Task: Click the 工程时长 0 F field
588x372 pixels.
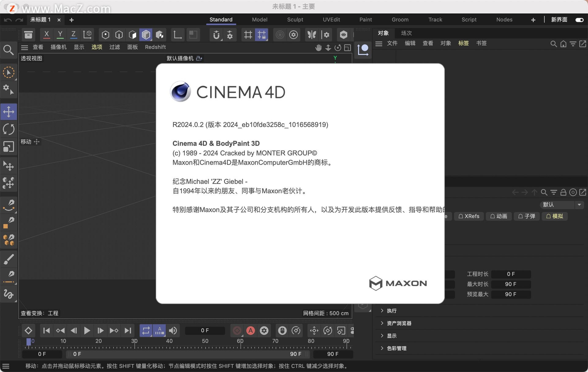Action: (511, 274)
